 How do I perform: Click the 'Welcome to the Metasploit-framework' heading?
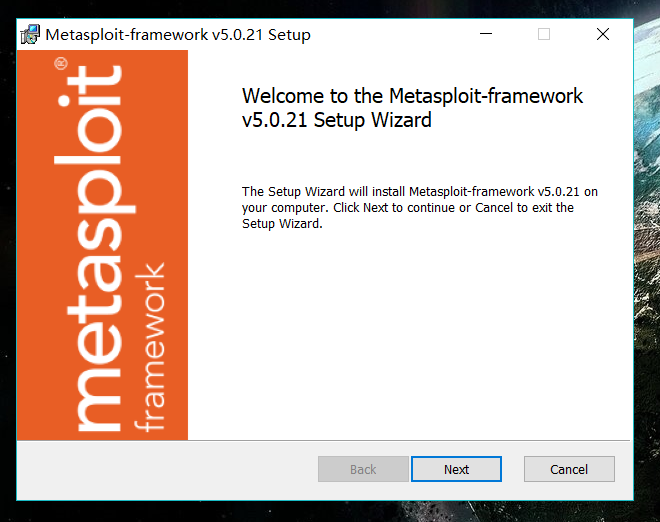click(x=412, y=108)
